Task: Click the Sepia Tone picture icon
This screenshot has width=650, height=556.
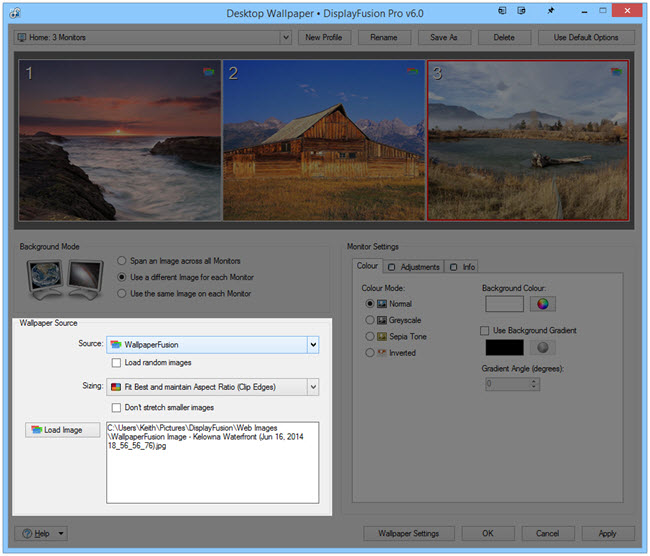Action: tap(382, 336)
